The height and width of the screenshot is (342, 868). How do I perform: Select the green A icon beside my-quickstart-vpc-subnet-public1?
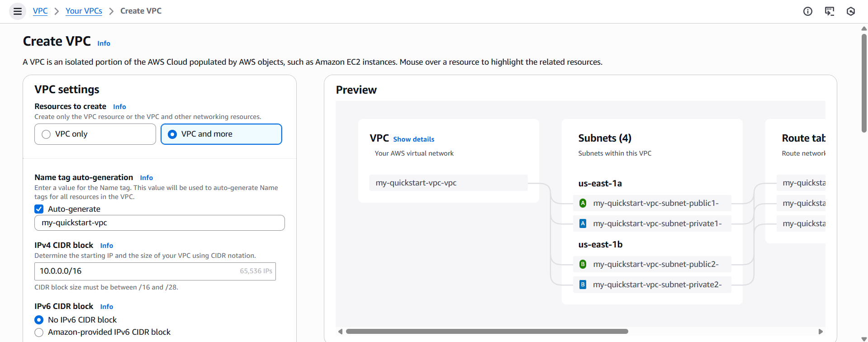(x=583, y=203)
